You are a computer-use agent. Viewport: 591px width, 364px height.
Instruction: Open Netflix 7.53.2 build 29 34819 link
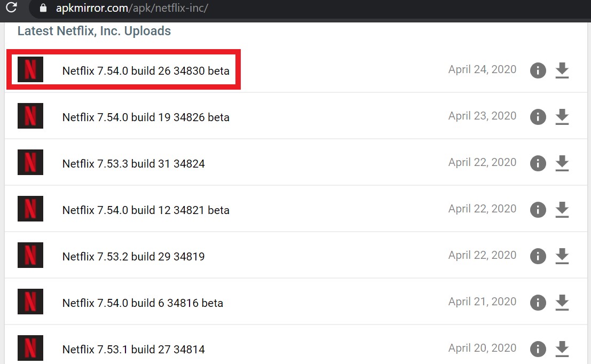[133, 257]
